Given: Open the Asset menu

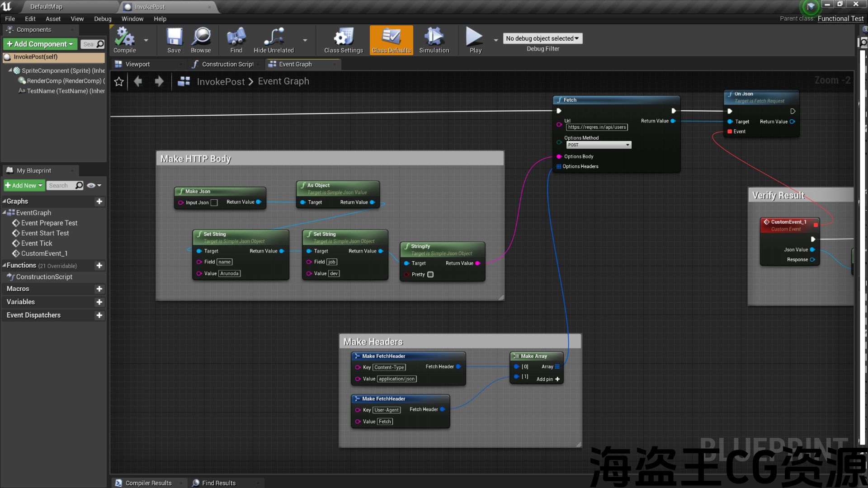Looking at the screenshot, I should click(x=53, y=19).
